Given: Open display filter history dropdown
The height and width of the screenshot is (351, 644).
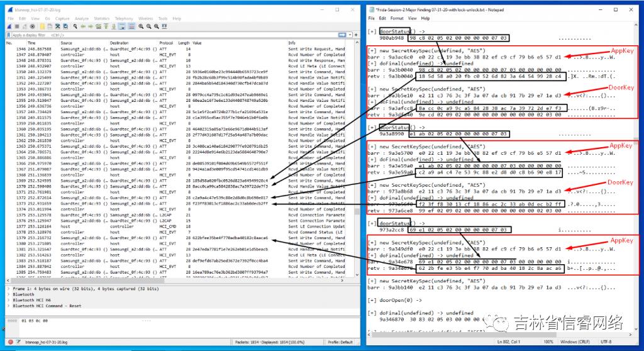Looking at the screenshot, I should (350, 35).
